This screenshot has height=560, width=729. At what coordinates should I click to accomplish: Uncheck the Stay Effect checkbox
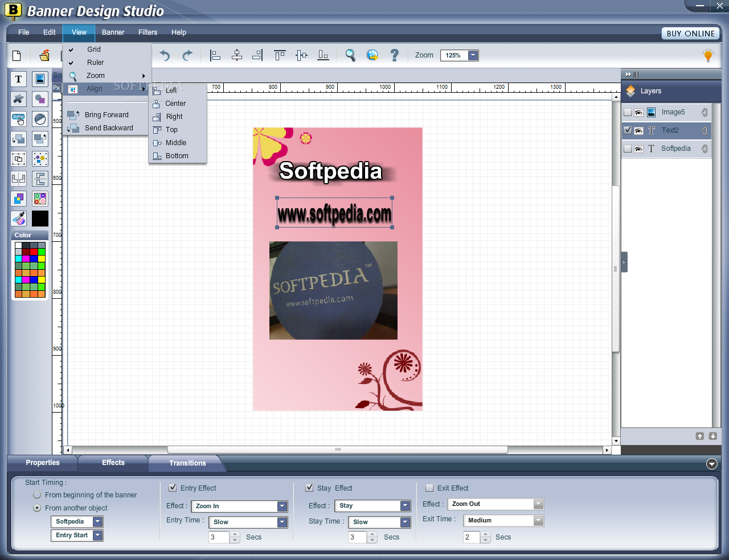coord(309,488)
